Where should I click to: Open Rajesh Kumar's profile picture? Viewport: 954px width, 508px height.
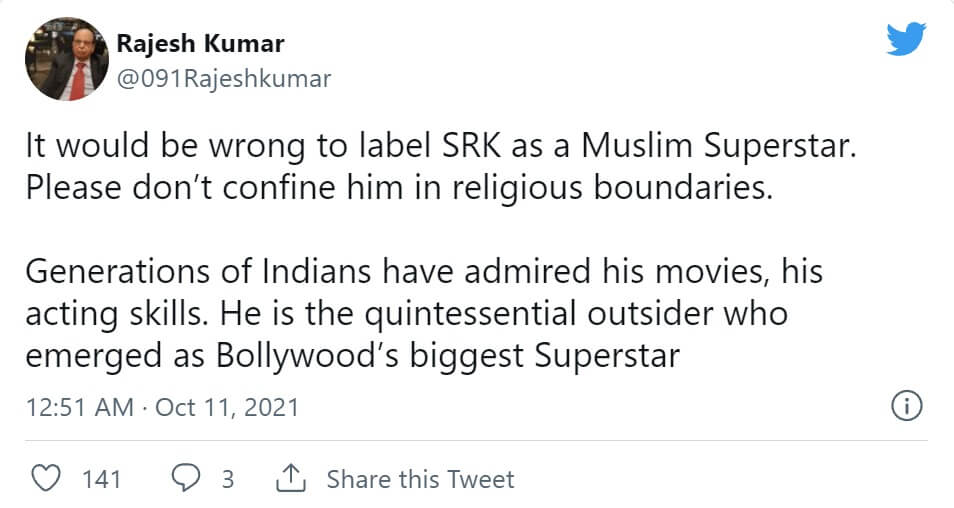point(66,59)
